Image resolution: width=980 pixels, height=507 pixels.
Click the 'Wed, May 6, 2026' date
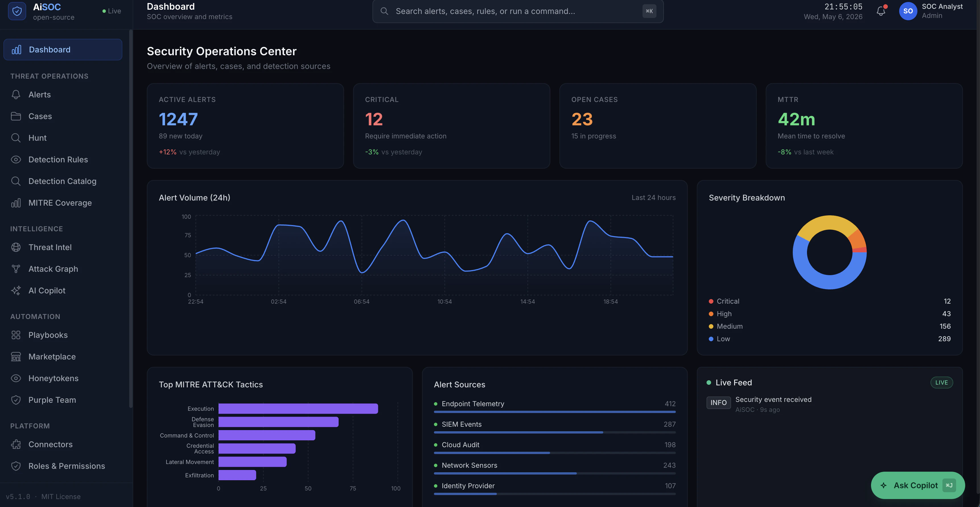[x=833, y=17]
